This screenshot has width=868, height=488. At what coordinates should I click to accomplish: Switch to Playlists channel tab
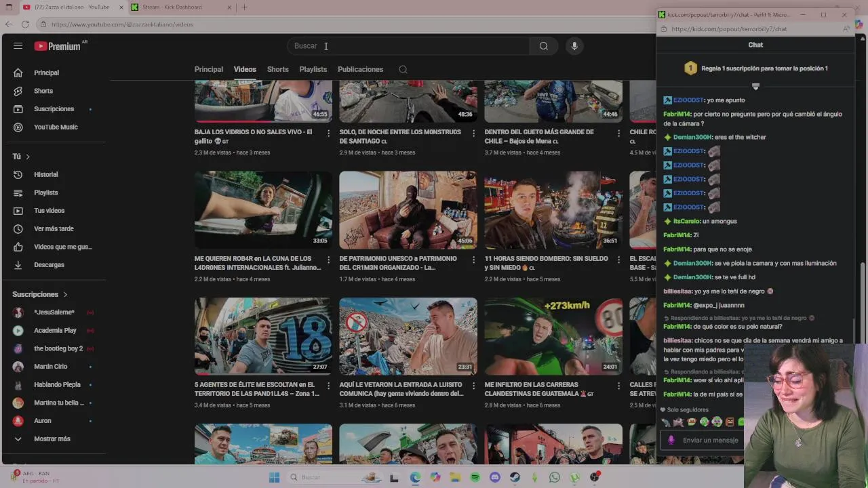313,69
